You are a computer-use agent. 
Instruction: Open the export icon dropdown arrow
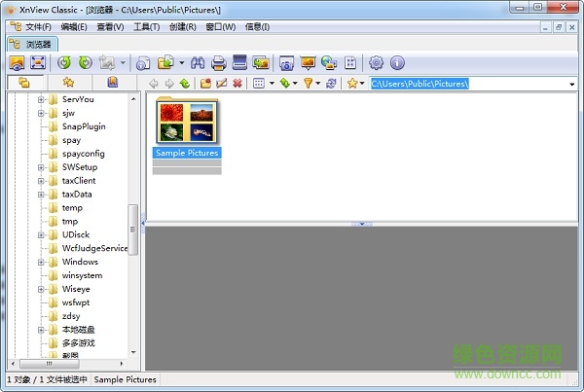click(x=181, y=62)
